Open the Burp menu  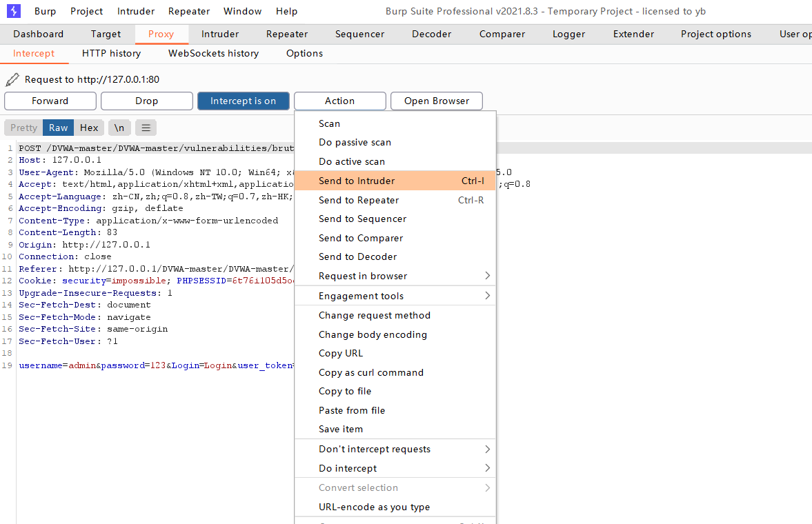(45, 12)
